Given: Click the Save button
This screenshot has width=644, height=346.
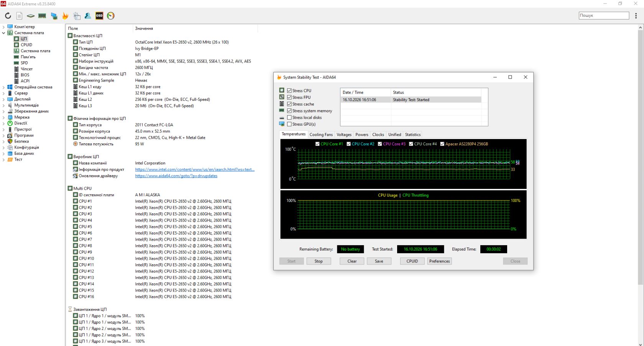Looking at the screenshot, I should point(379,261).
